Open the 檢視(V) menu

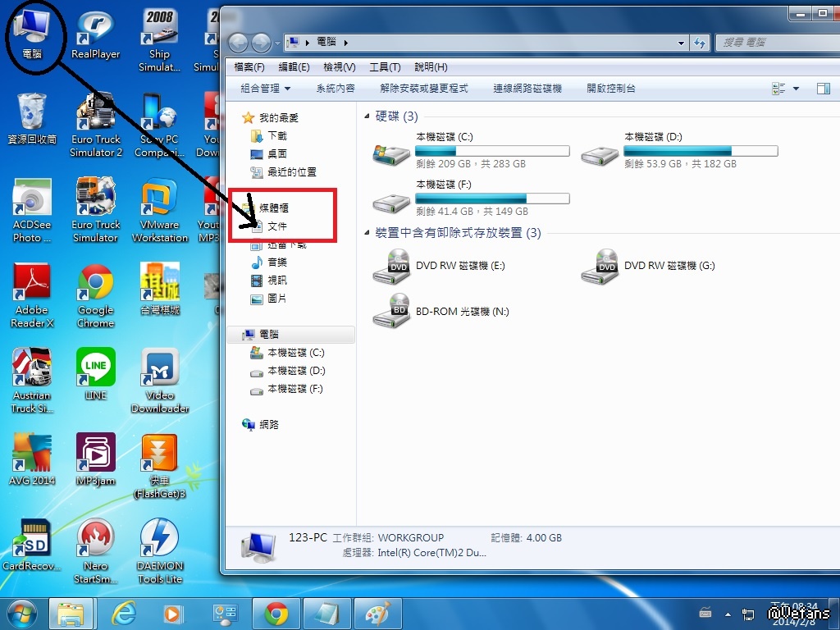339,67
